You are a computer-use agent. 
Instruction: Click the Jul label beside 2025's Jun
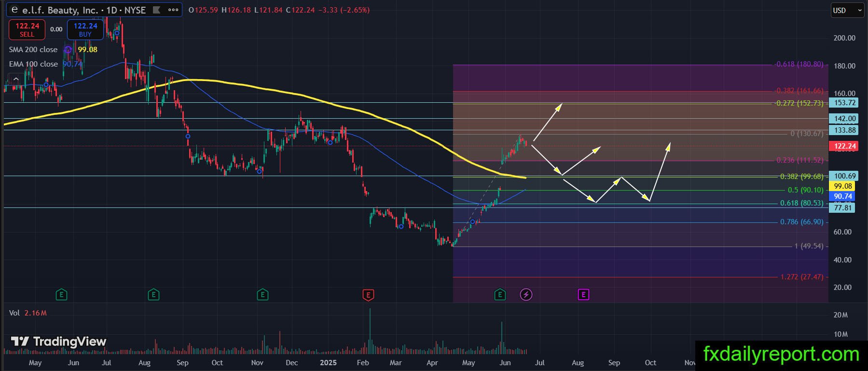[x=539, y=363]
